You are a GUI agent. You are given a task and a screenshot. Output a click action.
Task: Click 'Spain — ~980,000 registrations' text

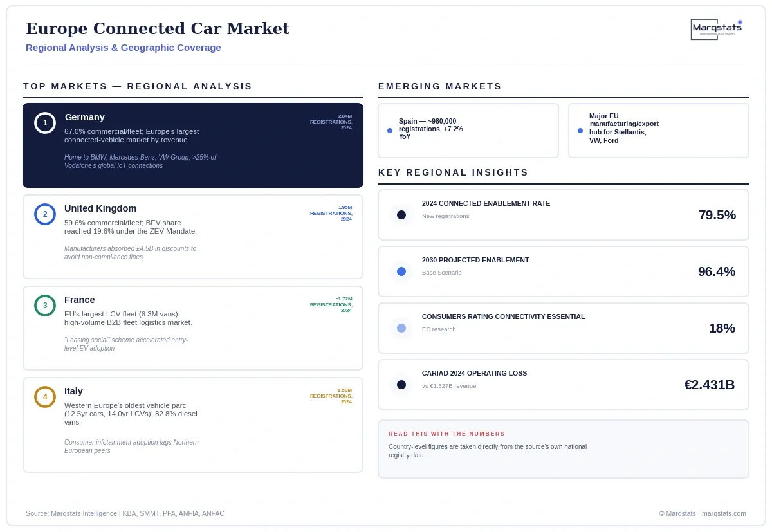tap(431, 129)
